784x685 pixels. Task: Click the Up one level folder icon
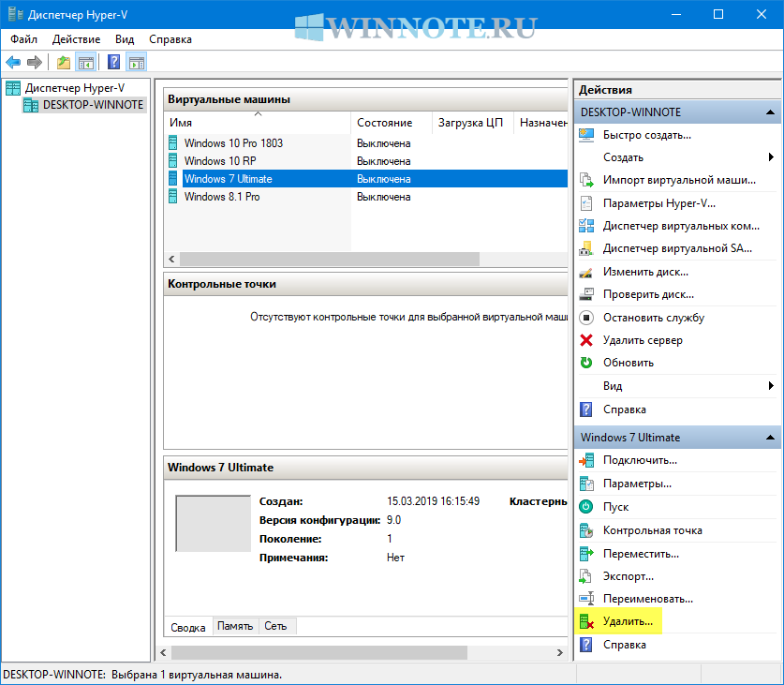pos(64,63)
